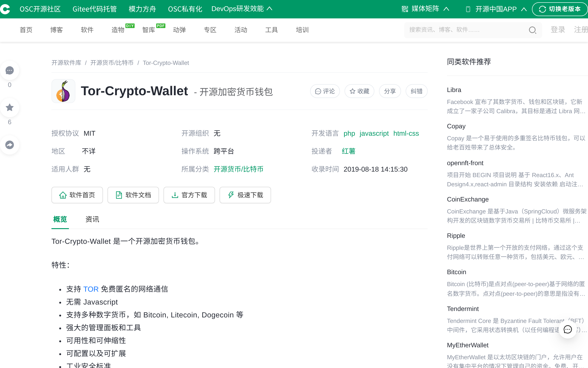
Task: Click the 纠错 report error button
Action: tap(416, 91)
